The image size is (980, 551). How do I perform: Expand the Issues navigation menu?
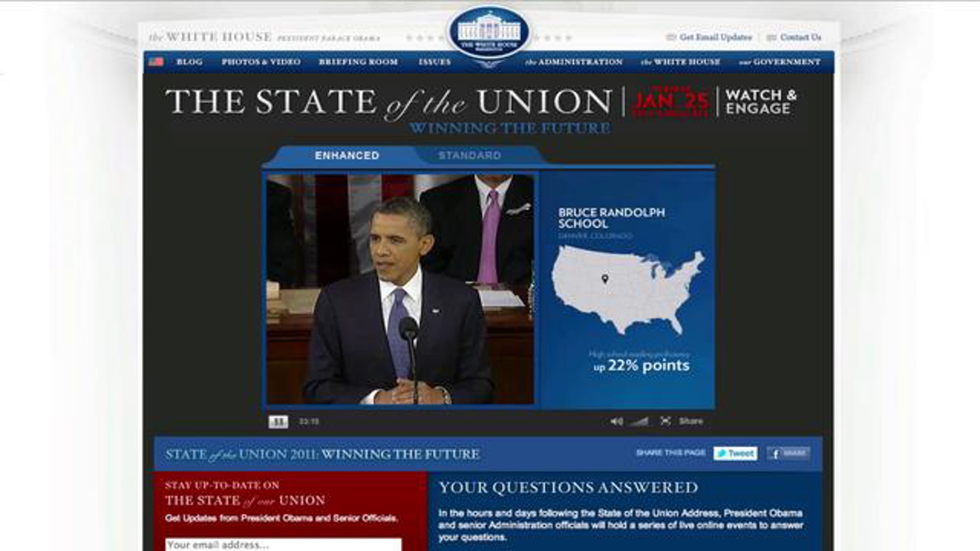pos(434,62)
